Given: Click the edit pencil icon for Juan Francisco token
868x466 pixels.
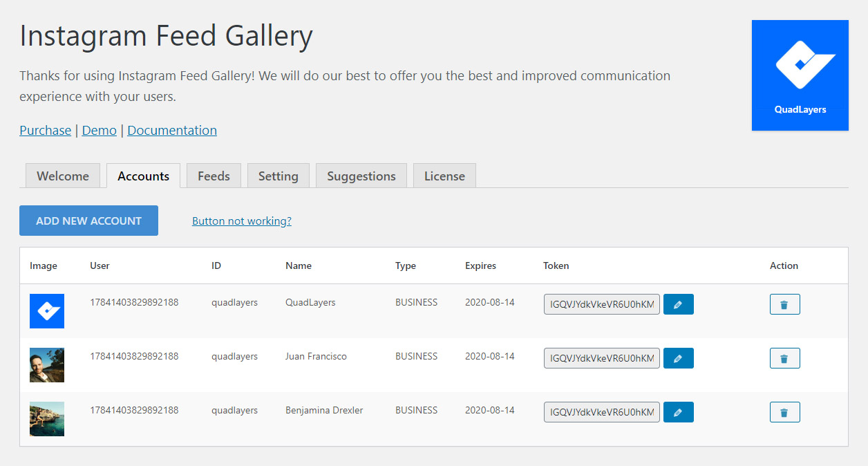Looking at the screenshot, I should coord(678,358).
